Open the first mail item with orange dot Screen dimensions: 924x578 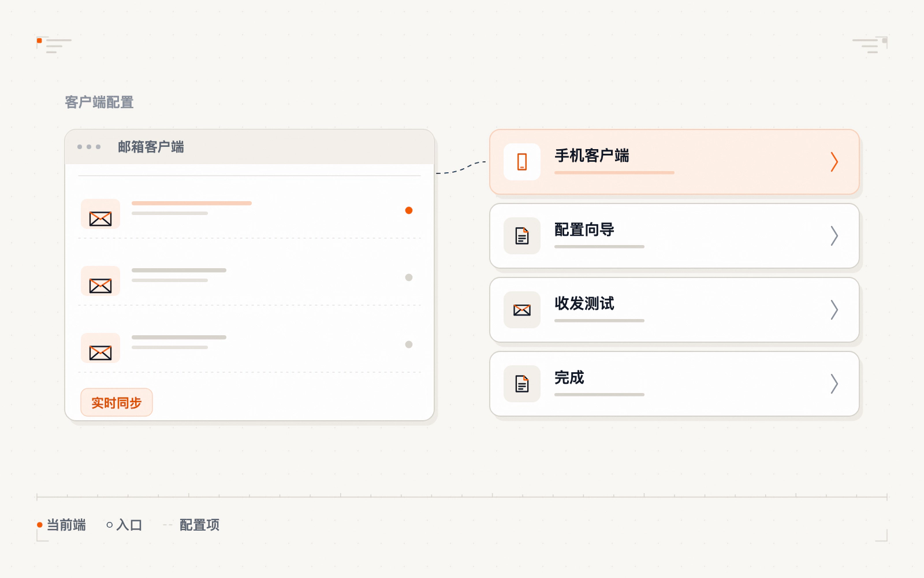[249, 211]
